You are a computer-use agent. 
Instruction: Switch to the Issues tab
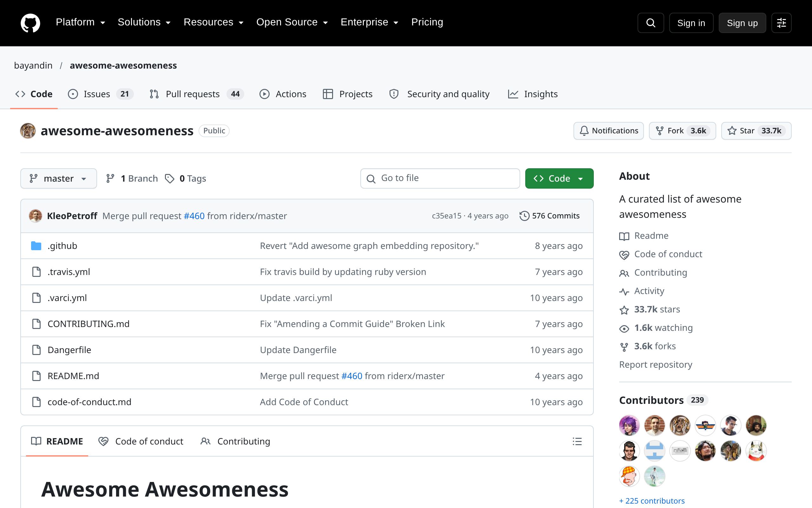tap(100, 94)
